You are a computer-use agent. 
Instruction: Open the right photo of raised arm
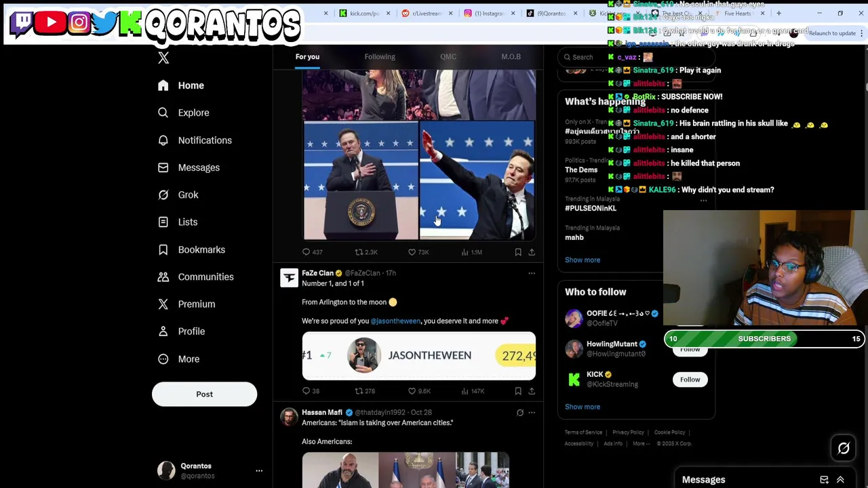477,181
